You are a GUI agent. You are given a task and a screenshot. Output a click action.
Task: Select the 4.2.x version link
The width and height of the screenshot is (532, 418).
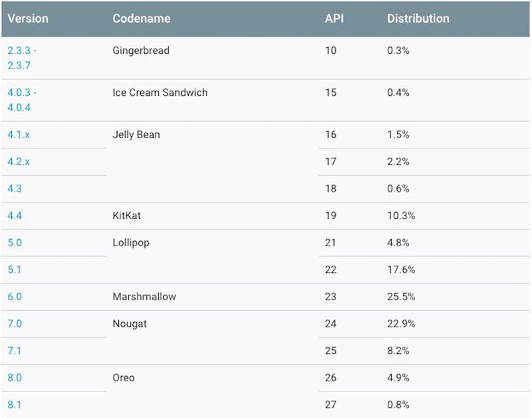click(19, 162)
